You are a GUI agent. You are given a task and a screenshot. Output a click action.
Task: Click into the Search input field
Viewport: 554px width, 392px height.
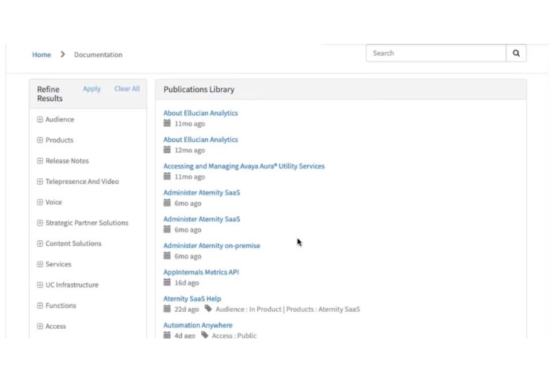point(436,53)
